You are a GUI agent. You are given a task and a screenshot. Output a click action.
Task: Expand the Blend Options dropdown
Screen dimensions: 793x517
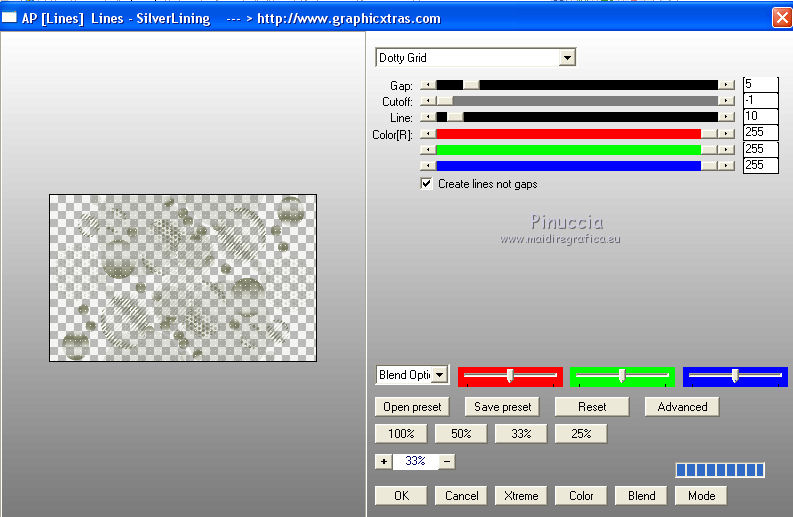tap(440, 375)
